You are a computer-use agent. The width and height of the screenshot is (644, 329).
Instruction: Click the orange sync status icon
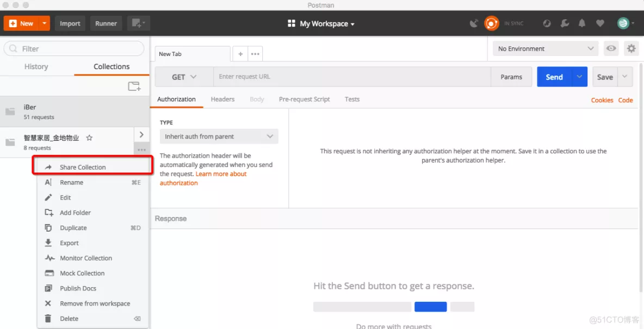click(491, 23)
